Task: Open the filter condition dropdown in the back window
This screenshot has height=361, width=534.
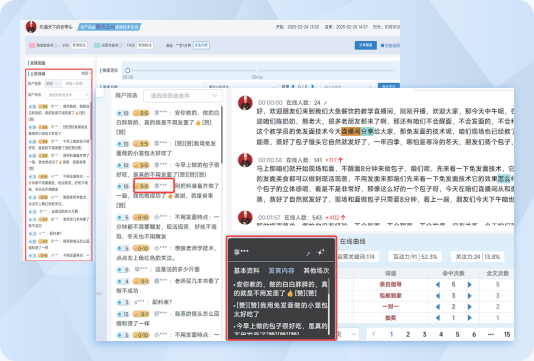Action: coord(67,95)
